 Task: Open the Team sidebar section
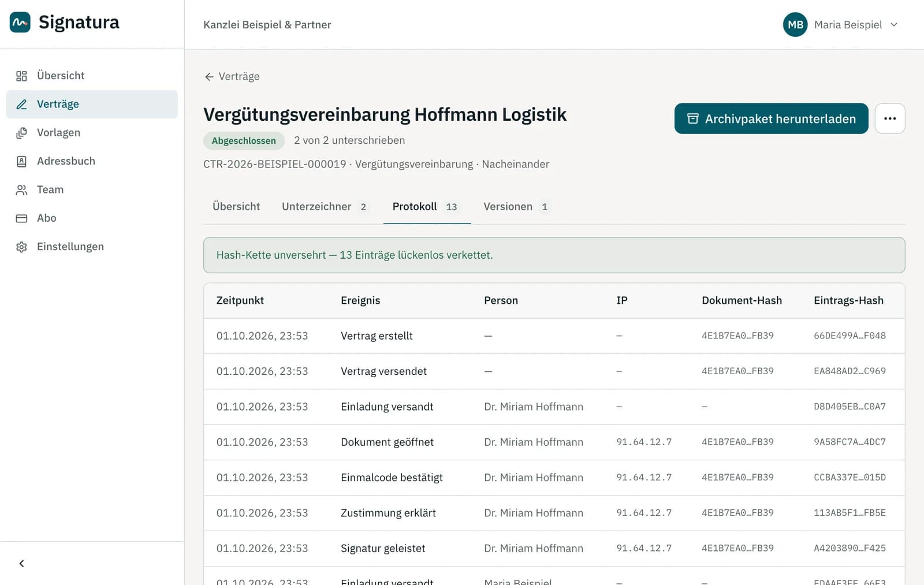coord(92,189)
